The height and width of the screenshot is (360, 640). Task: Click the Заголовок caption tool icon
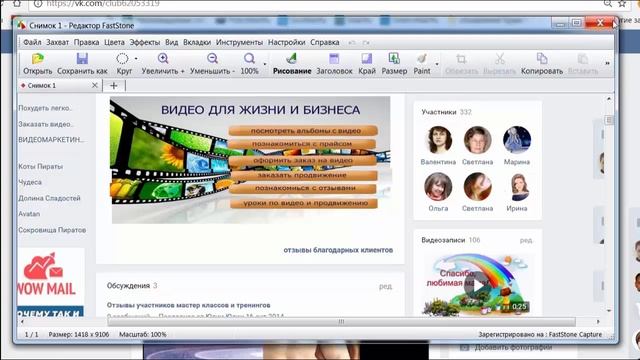[x=334, y=59]
